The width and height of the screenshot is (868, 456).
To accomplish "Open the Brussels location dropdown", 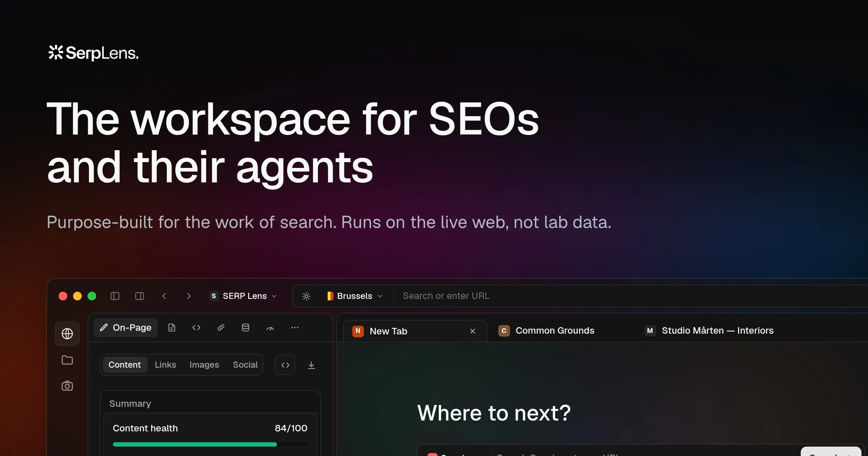I will (x=355, y=296).
